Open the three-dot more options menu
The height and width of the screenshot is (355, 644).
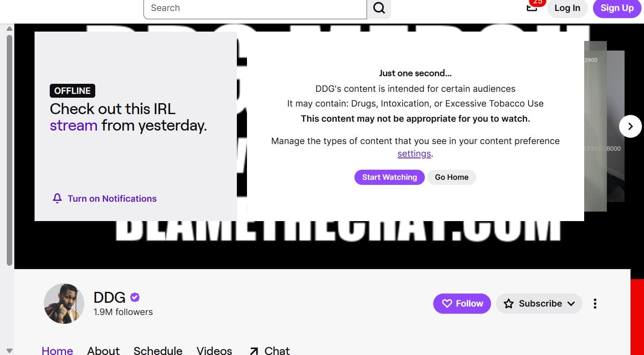pos(595,304)
